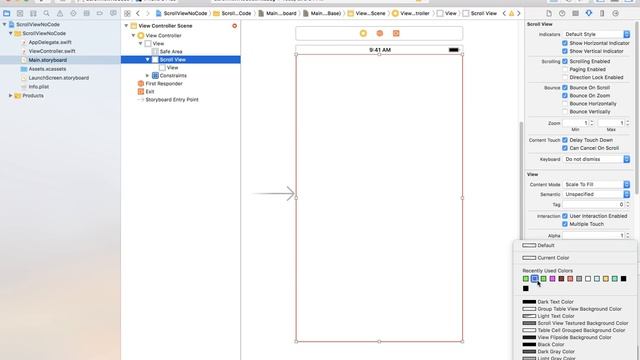640x360 pixels.
Task: Pick the purple recently used color
Action: click(x=552, y=279)
